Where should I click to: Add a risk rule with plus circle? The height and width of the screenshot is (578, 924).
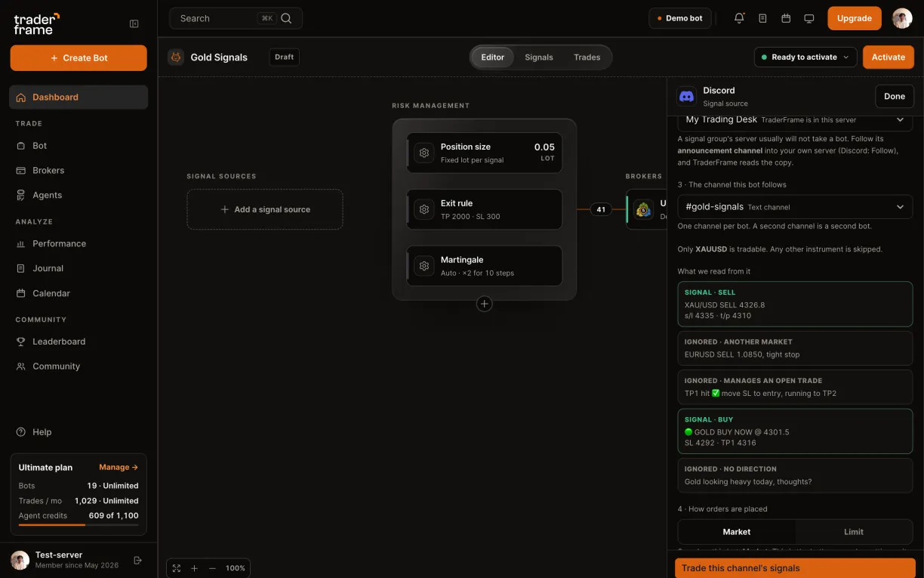click(x=485, y=304)
